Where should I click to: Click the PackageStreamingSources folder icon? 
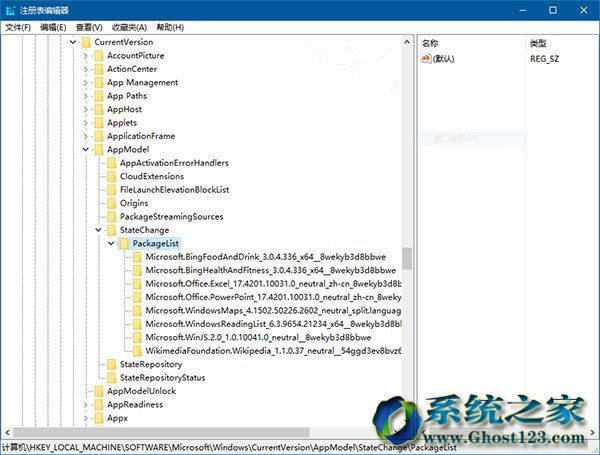click(x=111, y=217)
